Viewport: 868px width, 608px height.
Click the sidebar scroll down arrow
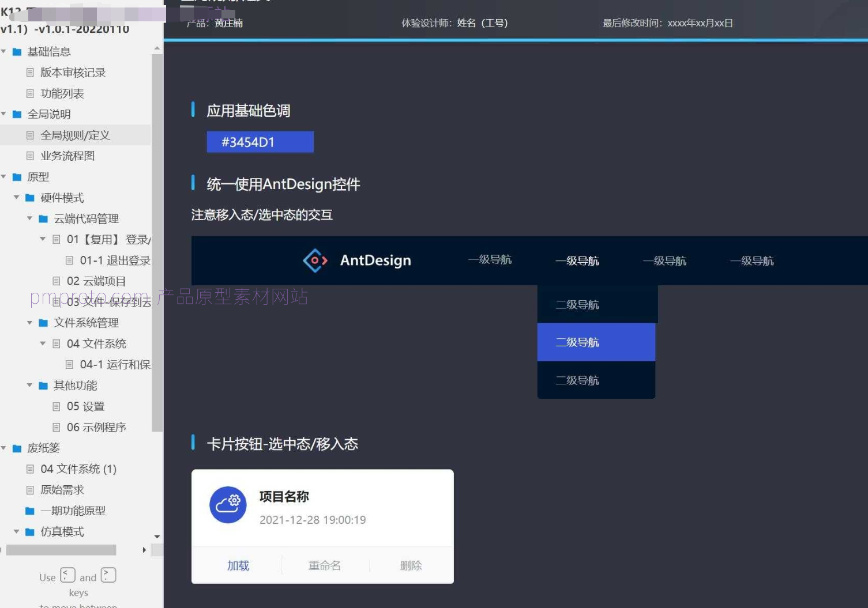pyautogui.click(x=157, y=537)
